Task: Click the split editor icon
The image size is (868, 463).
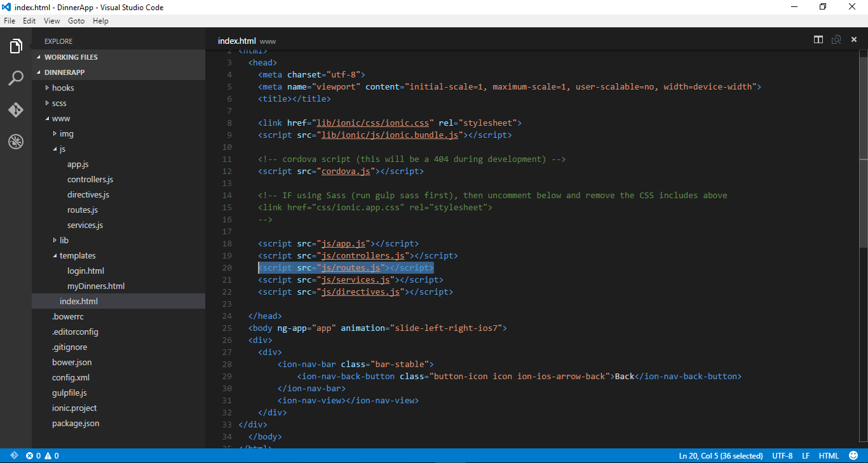Action: [818, 39]
